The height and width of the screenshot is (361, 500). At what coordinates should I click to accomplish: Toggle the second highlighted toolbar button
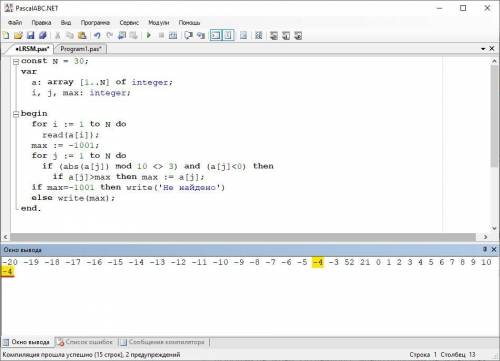(x=228, y=35)
